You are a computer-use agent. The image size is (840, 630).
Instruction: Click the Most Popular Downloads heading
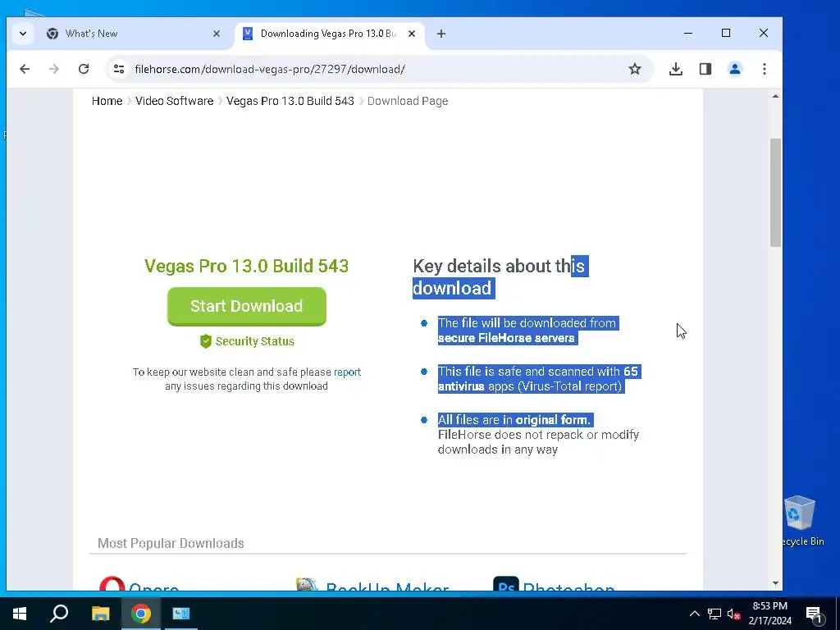[171, 543]
